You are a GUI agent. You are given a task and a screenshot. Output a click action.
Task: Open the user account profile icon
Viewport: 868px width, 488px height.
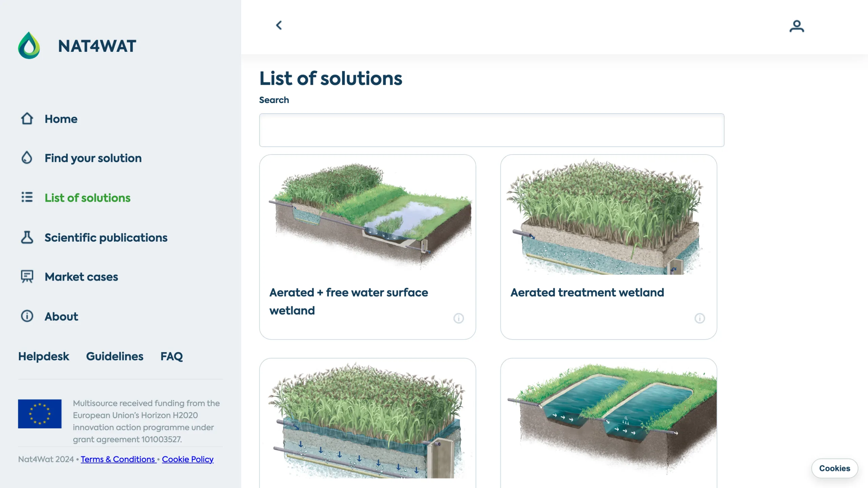(797, 26)
